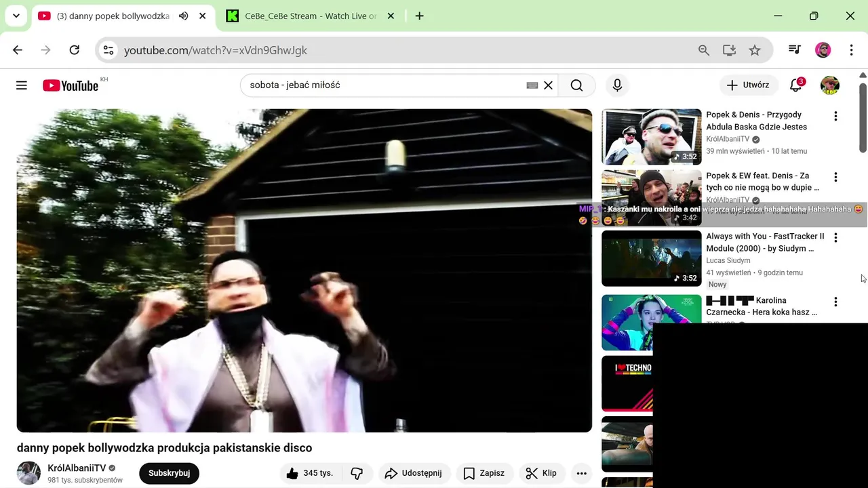Image resolution: width=868 pixels, height=488 pixels.
Task: Open the notifications bell
Action: (796, 85)
